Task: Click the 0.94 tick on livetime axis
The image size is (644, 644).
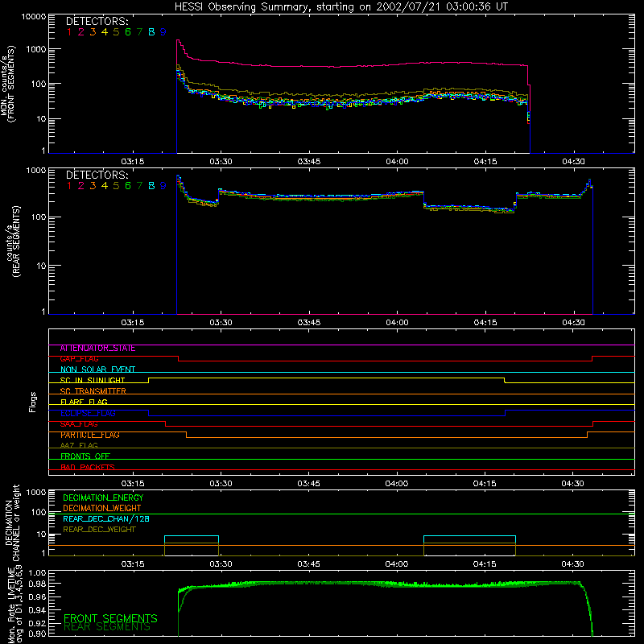Action: click(x=37, y=610)
